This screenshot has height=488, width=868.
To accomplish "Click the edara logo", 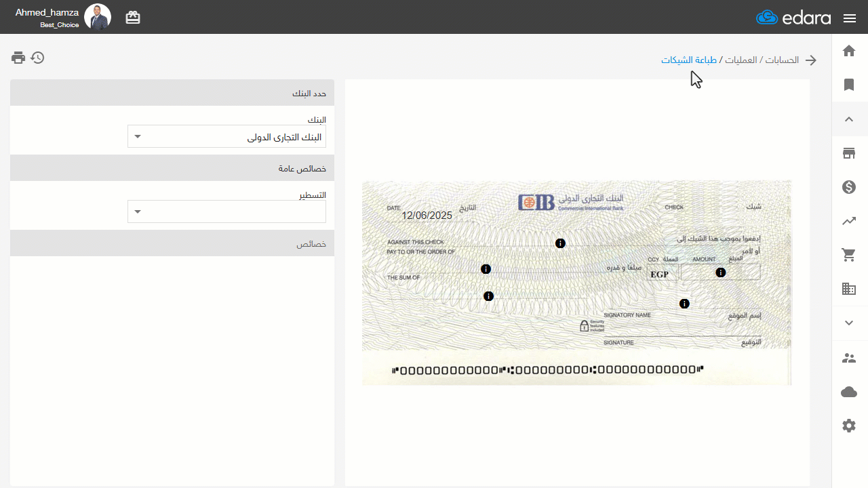I will tap(793, 18).
